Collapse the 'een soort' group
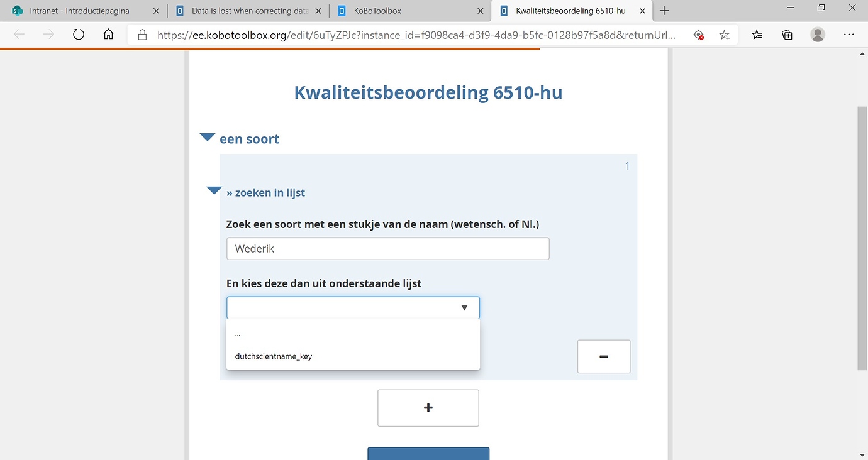 [x=208, y=138]
